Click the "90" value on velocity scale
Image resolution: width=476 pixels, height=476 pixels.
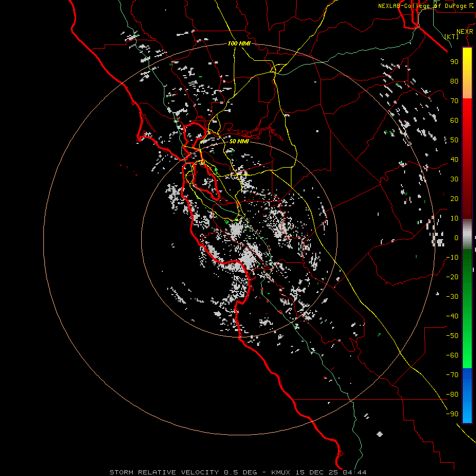click(454, 62)
